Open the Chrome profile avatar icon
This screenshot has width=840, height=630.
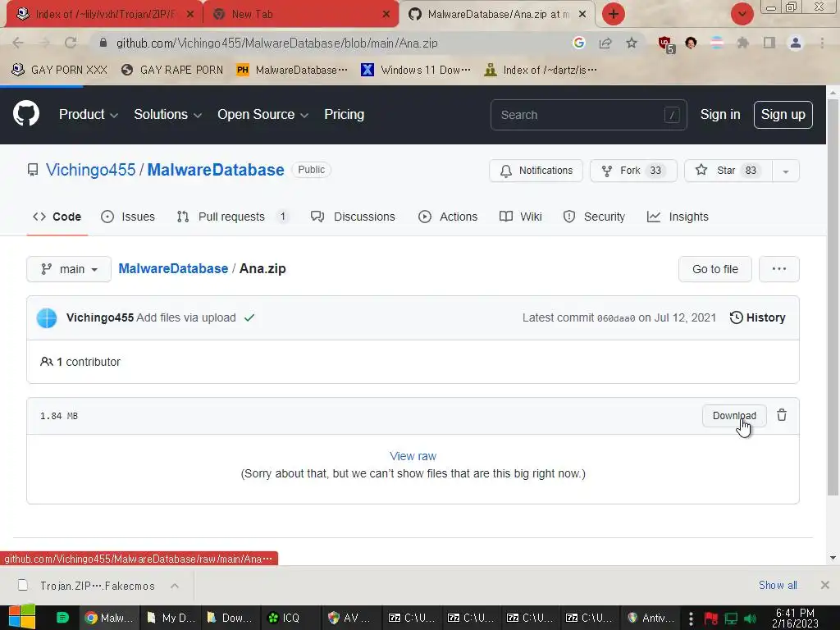tap(796, 43)
